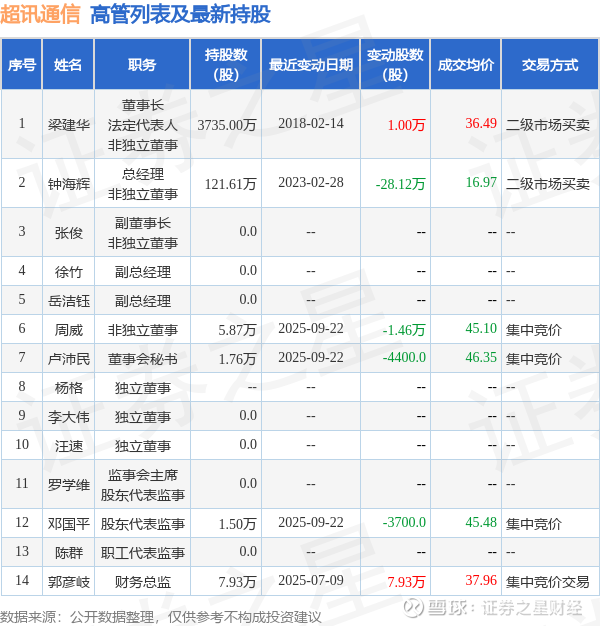Image resolution: width=600 pixels, height=626 pixels.
Task: Click the price 36.49
Action: pyautogui.click(x=481, y=123)
